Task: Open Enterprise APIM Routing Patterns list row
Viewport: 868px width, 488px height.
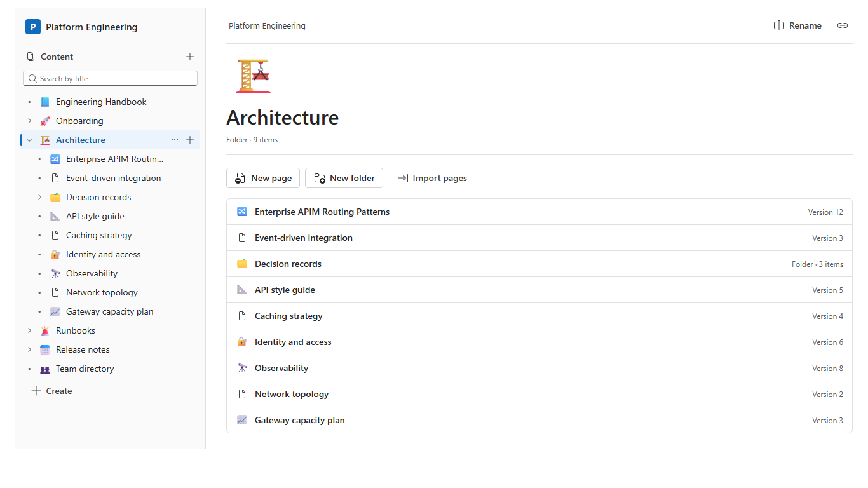Action: 539,212
